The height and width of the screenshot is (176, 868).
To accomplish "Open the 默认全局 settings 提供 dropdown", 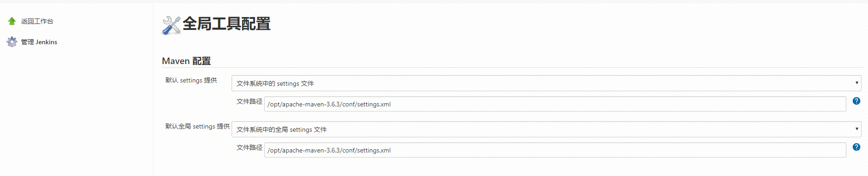I will (546, 129).
